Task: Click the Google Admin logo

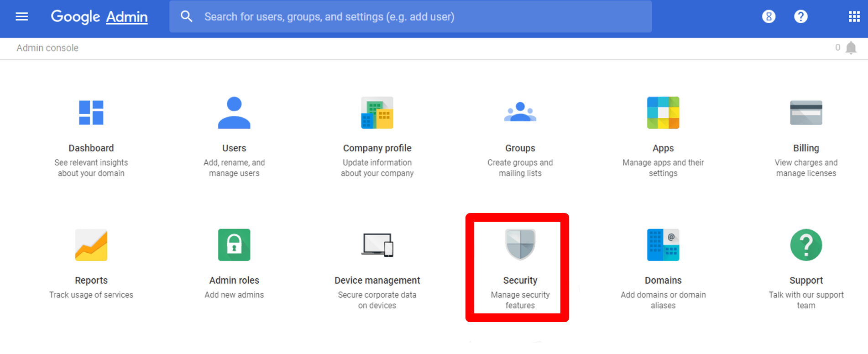Action: pyautogui.click(x=99, y=17)
